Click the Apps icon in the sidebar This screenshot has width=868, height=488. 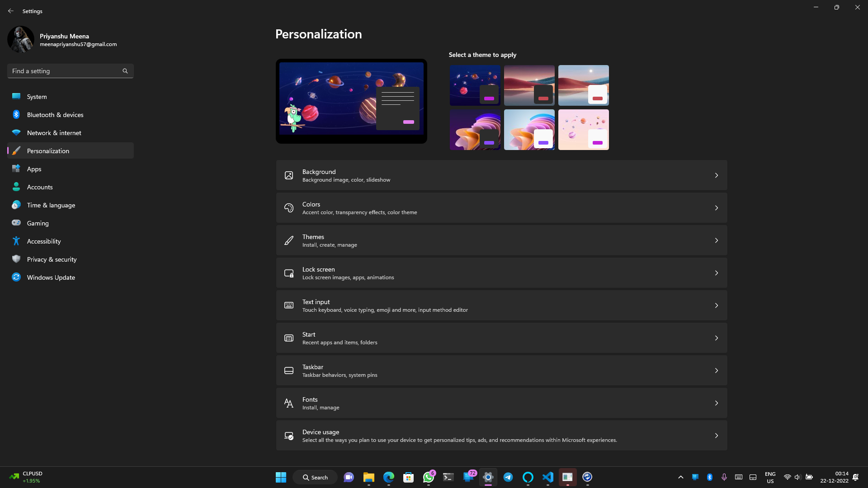tap(16, 169)
